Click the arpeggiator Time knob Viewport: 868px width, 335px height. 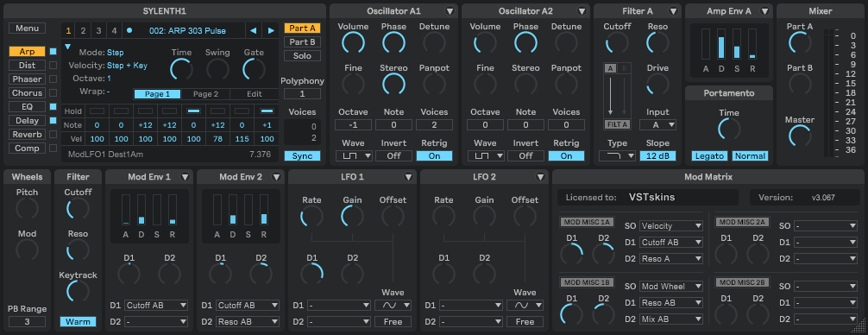pos(181,69)
